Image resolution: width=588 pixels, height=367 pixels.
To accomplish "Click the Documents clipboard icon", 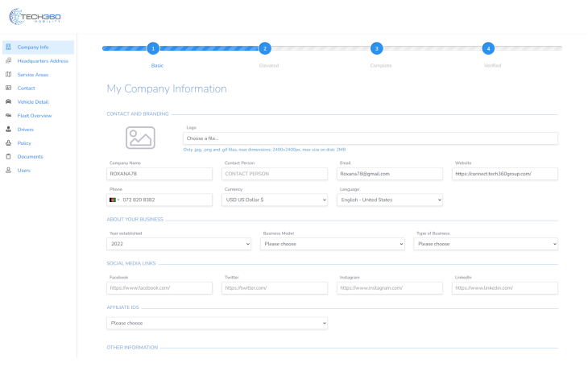I will [x=8, y=157].
